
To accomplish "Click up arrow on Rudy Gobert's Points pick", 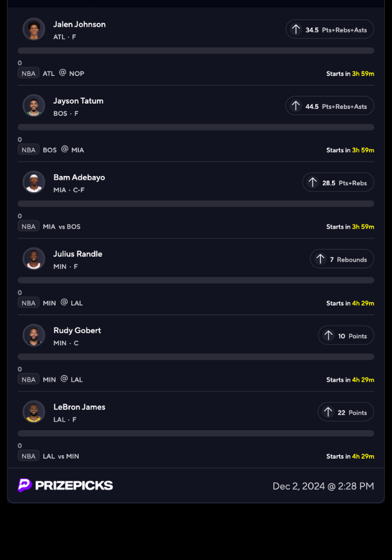I will click(x=328, y=336).
